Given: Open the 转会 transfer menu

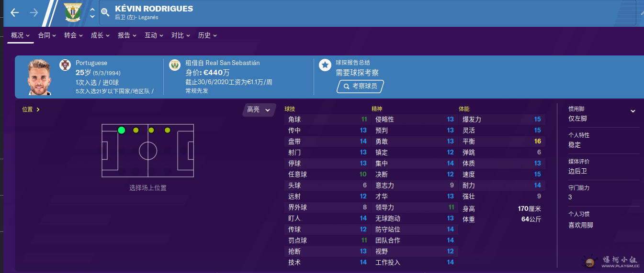Looking at the screenshot, I should 73,35.
